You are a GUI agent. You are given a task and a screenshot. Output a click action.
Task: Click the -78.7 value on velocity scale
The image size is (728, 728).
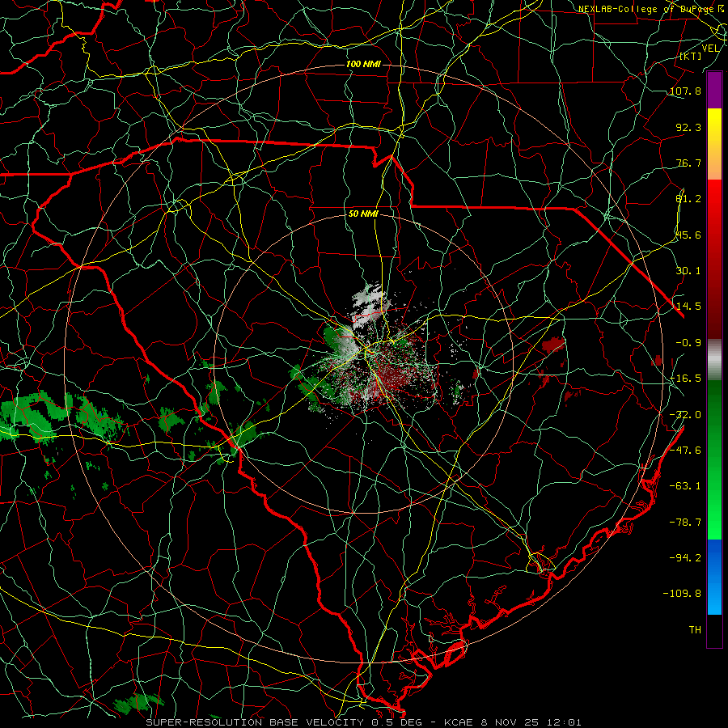(685, 523)
